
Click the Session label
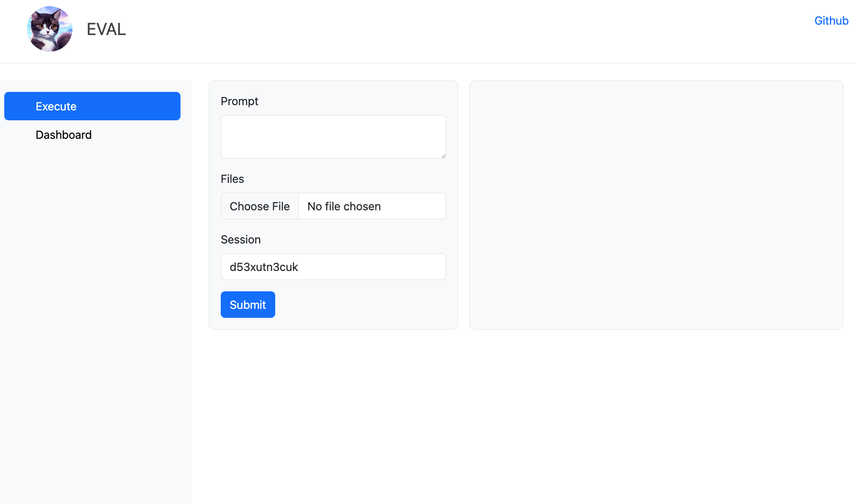(241, 240)
